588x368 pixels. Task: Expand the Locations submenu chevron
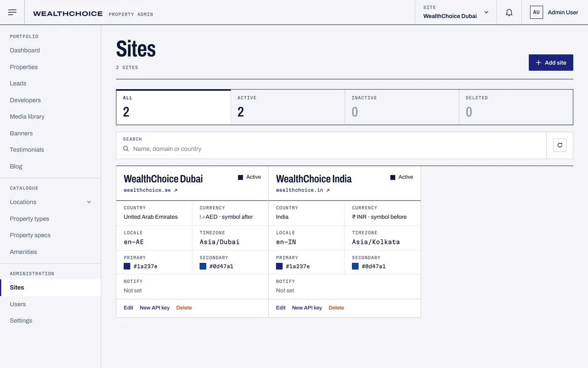[89, 202]
